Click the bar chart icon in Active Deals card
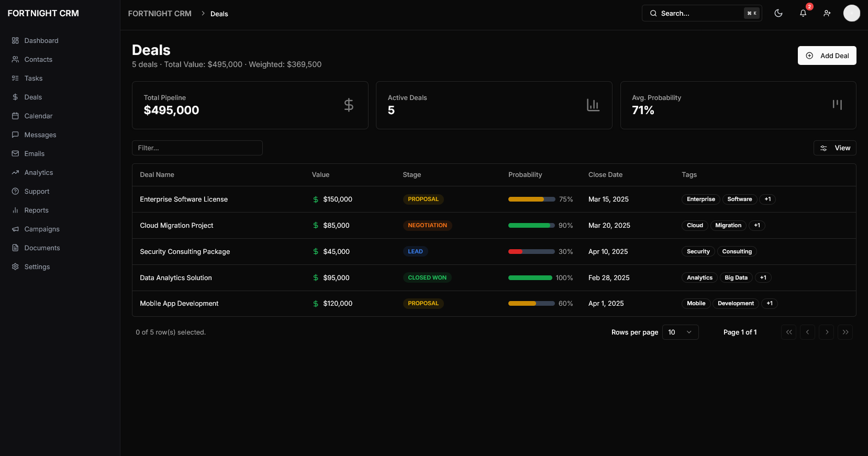Screen dimensions: 868x456 pyautogui.click(x=593, y=105)
